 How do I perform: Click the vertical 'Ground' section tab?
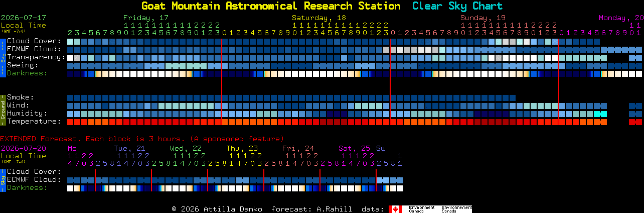coord(3,110)
